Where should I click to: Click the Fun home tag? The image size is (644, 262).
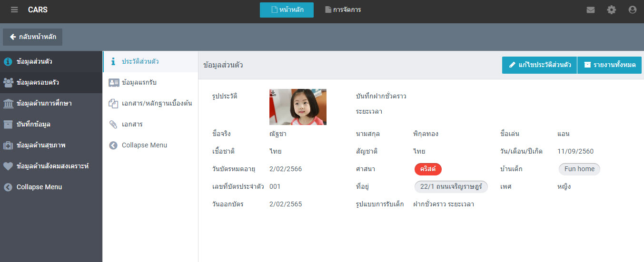tap(579, 169)
